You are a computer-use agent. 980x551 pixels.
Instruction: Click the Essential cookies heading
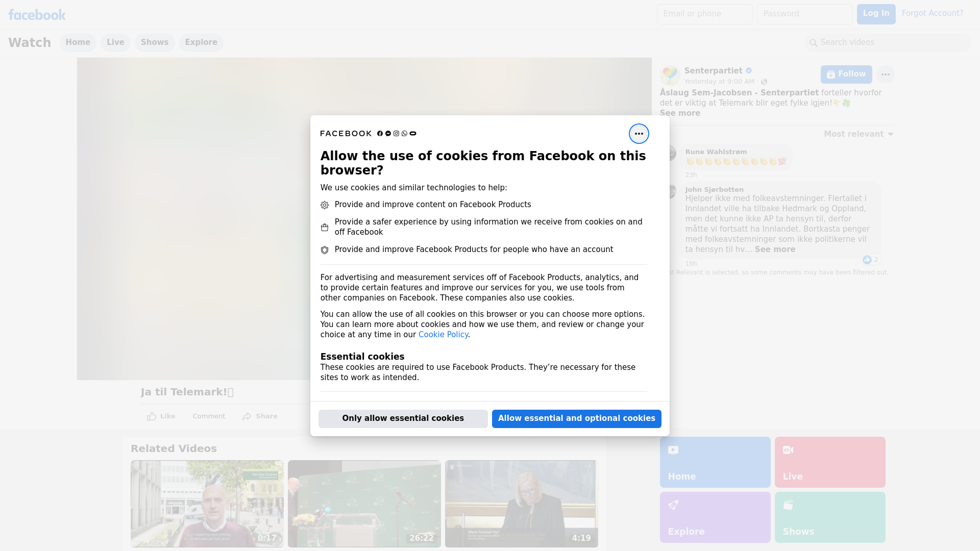coord(362,357)
